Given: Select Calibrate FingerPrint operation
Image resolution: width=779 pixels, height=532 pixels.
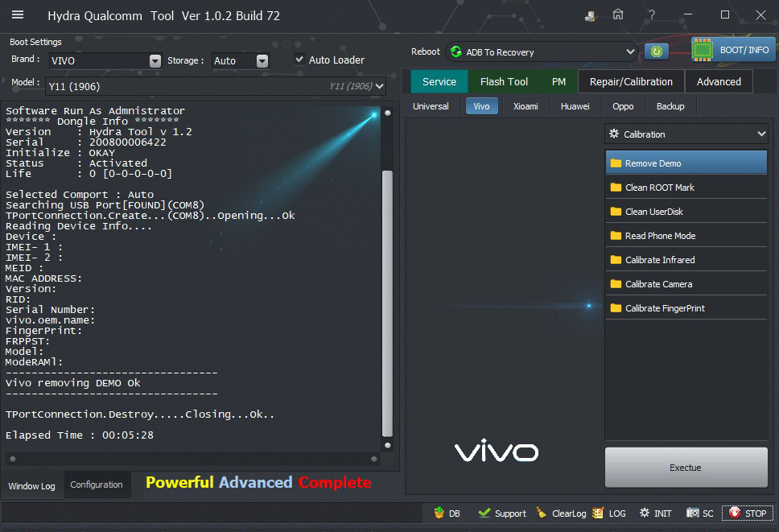Looking at the screenshot, I should coord(686,308).
